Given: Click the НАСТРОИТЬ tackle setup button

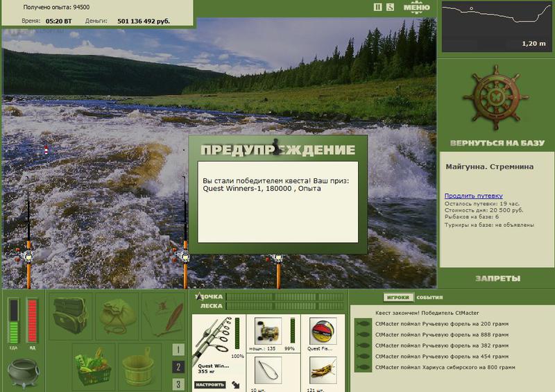Looking at the screenshot, I should click(x=210, y=384).
